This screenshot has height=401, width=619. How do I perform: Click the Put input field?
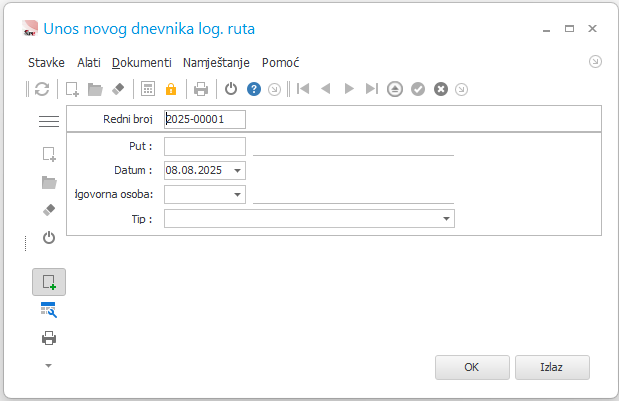coord(205,146)
